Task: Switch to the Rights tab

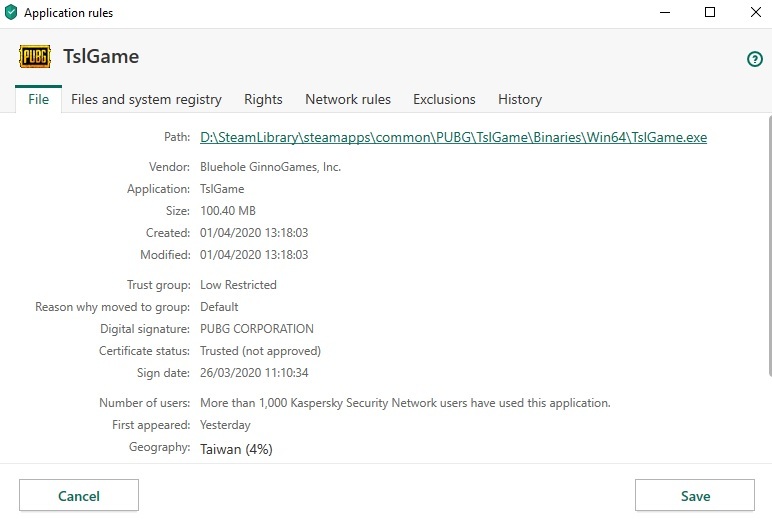Action: click(263, 99)
